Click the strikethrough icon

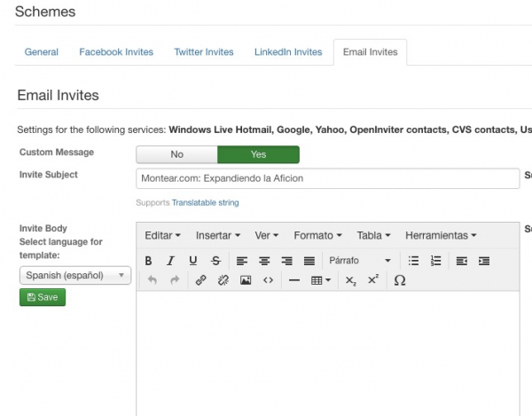216,261
